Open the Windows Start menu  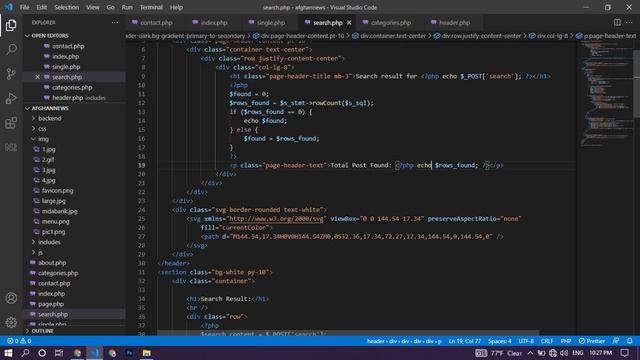(8, 353)
